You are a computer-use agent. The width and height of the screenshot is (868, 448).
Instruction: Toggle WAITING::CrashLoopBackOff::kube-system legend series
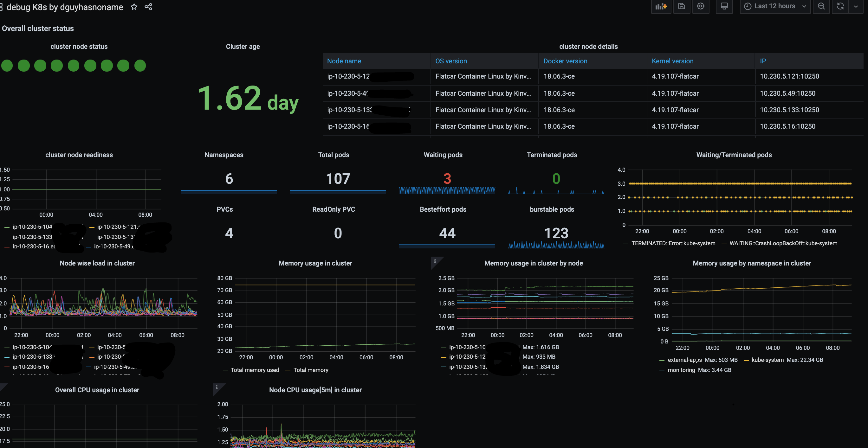point(783,243)
